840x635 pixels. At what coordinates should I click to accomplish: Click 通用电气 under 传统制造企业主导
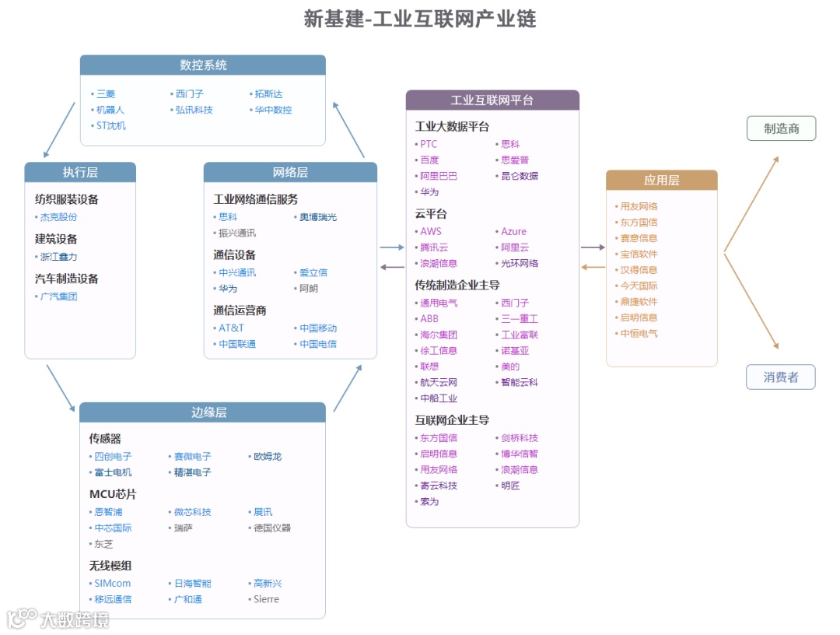[440, 303]
